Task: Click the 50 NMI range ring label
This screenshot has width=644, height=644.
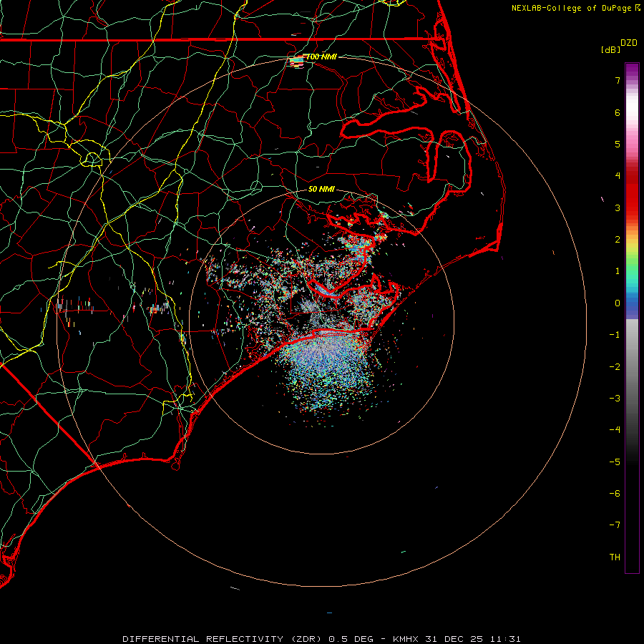Action: [x=321, y=189]
